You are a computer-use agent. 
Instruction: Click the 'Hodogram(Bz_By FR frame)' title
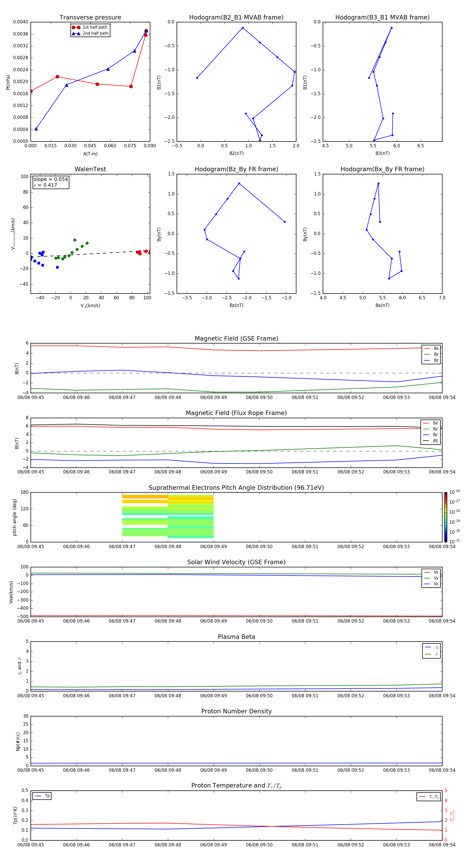point(236,169)
